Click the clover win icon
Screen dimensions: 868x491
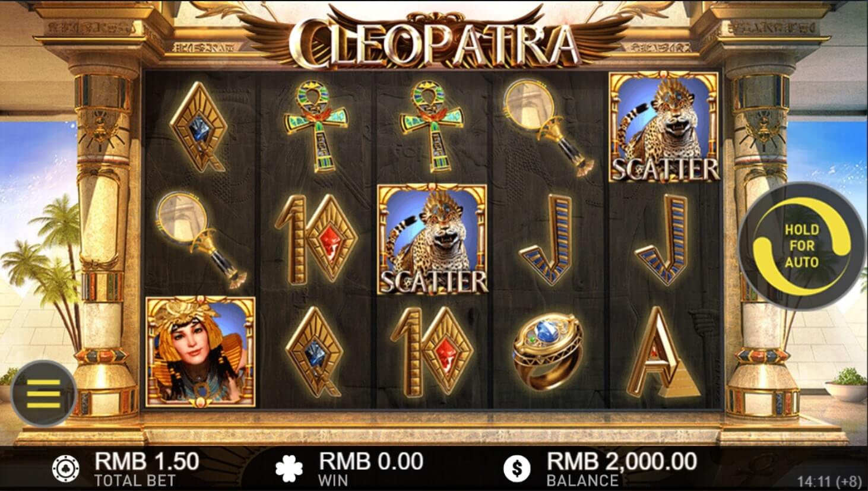coord(289,468)
